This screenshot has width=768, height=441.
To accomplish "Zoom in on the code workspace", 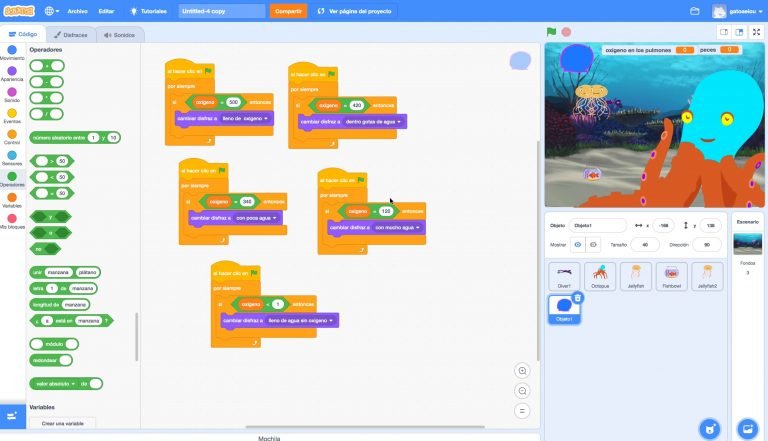I will tap(522, 370).
